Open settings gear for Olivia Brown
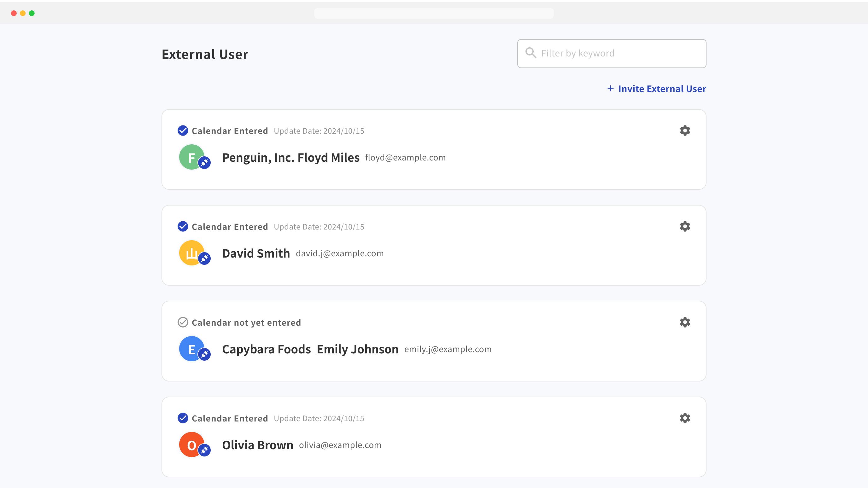Viewport: 868px width, 488px height. [x=685, y=418]
